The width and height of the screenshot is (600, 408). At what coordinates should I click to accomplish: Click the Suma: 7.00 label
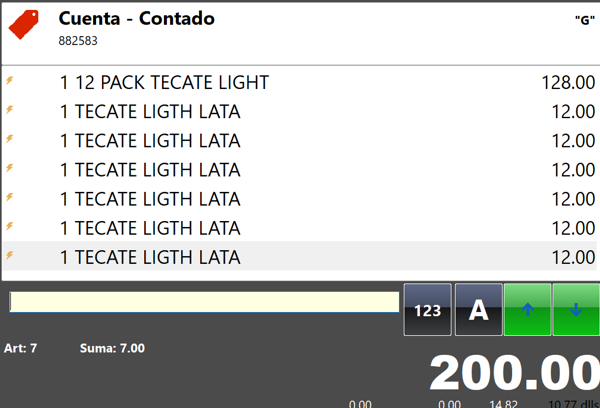(112, 348)
